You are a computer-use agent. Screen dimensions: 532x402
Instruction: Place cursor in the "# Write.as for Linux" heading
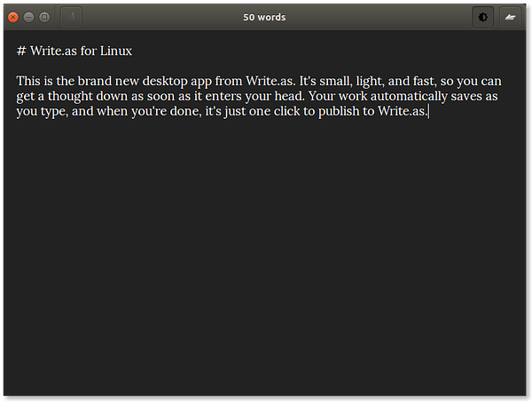pos(81,51)
